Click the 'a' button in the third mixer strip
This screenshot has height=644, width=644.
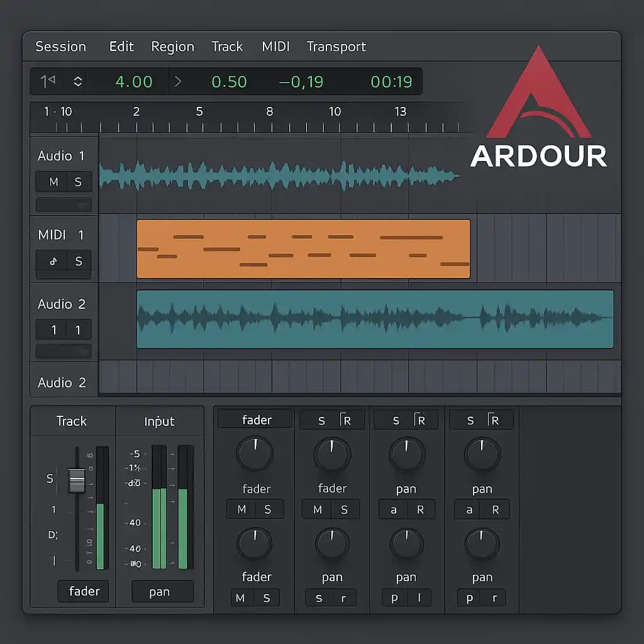393,509
